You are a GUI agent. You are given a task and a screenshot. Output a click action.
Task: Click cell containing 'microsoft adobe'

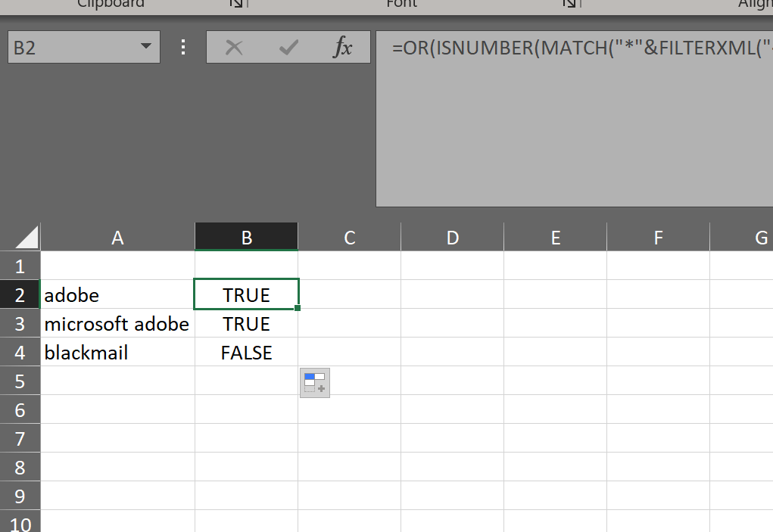[x=117, y=323]
